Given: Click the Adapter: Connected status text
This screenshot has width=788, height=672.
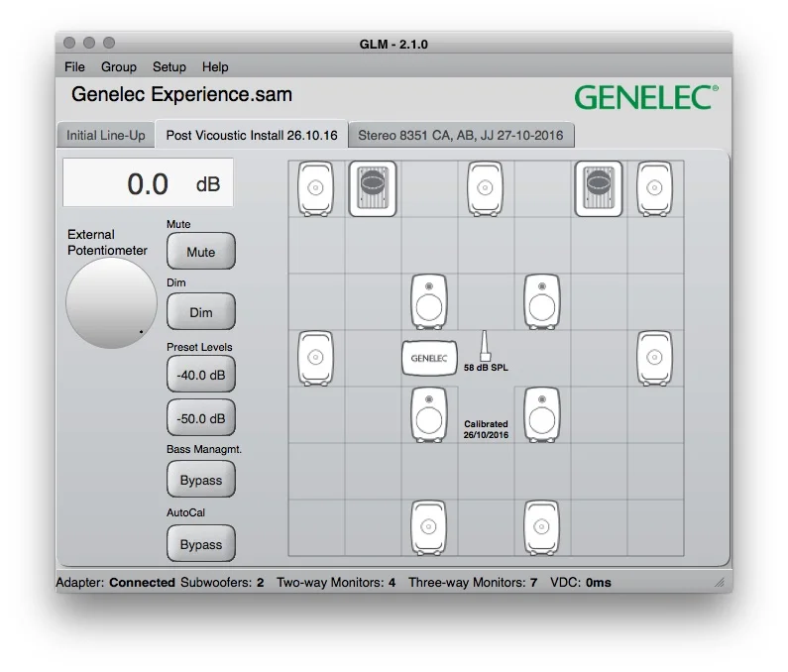Looking at the screenshot, I should coord(116,582).
